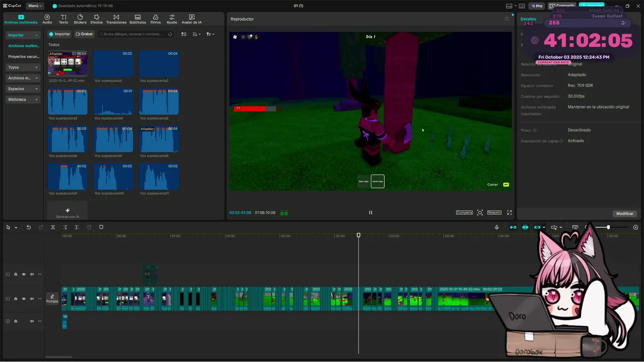Lock the main video track
The height and width of the screenshot is (362, 644).
tap(16, 299)
